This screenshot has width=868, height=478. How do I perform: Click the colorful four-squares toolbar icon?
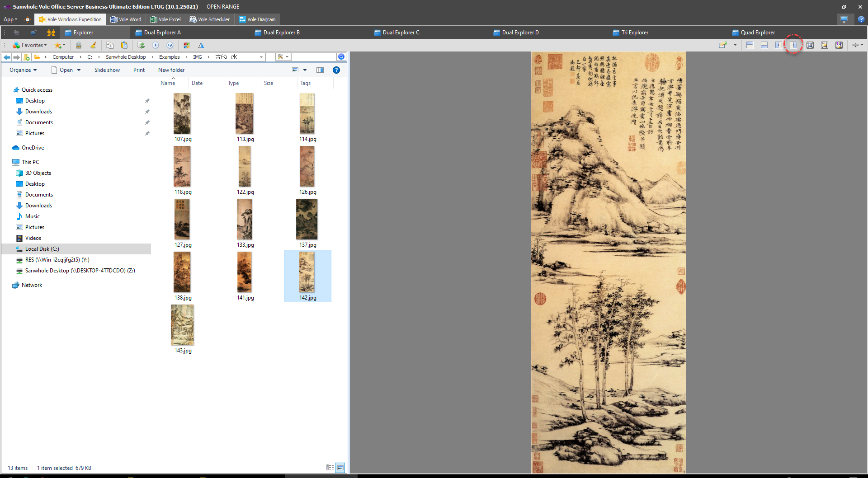(187, 45)
